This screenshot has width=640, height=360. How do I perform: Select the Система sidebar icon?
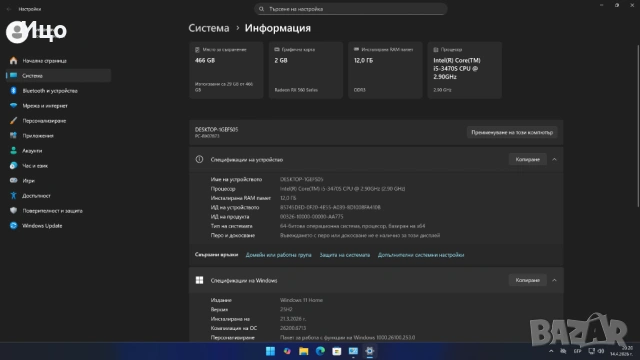(13, 76)
